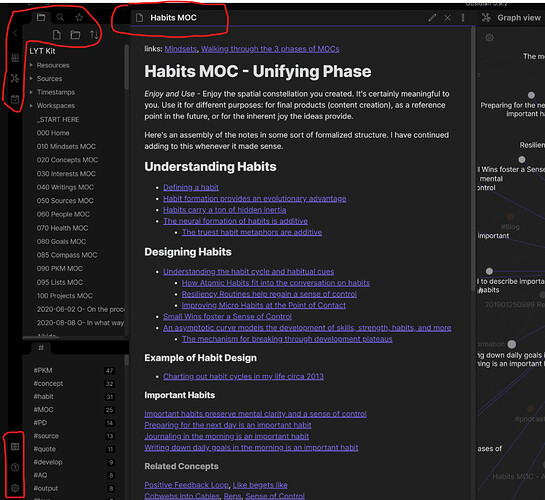This screenshot has height=500, width=545.
Task: Open the starred notes tab
Action: click(79, 17)
